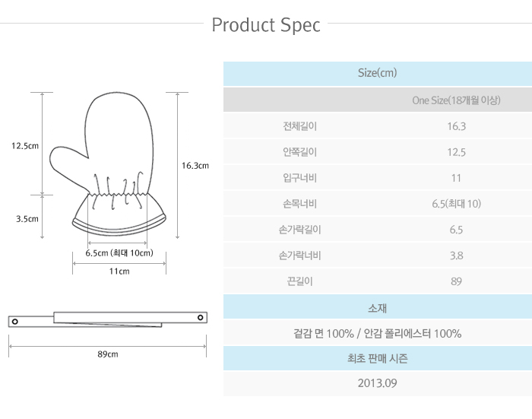
Task: Click the 손가락너비 row label
Action: coord(299,256)
